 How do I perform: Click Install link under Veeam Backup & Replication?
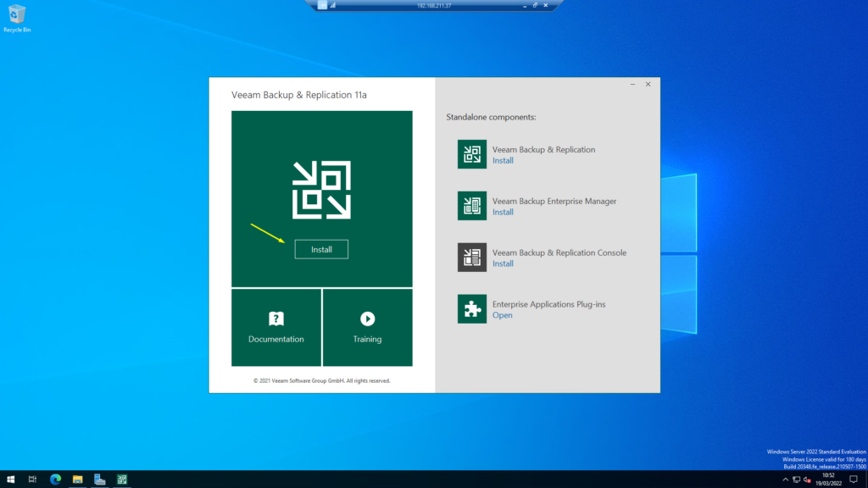click(503, 160)
